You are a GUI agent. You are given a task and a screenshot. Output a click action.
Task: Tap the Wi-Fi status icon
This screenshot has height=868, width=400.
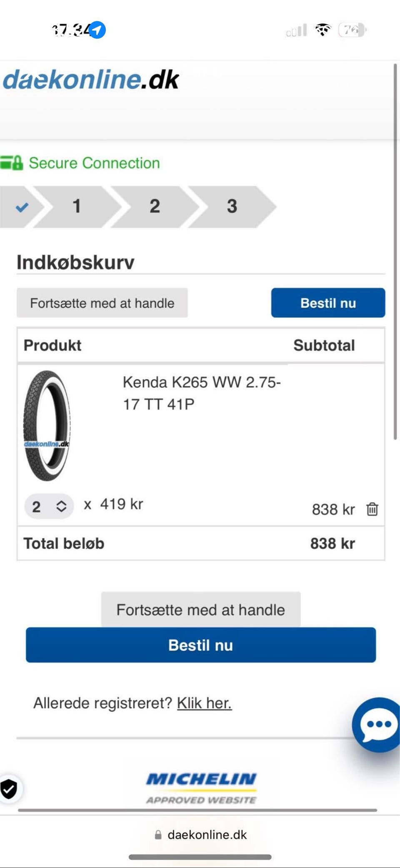tap(322, 30)
